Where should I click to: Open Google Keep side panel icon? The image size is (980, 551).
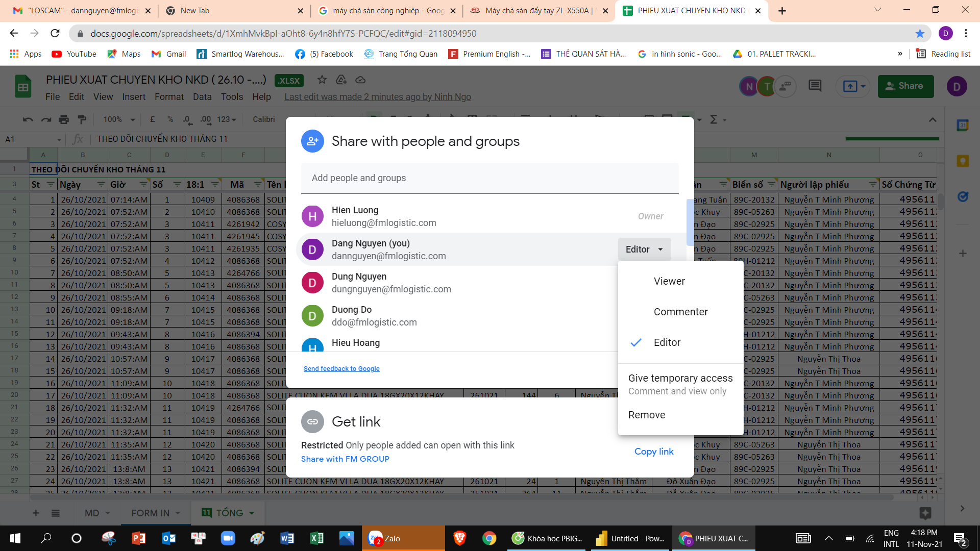(x=963, y=161)
